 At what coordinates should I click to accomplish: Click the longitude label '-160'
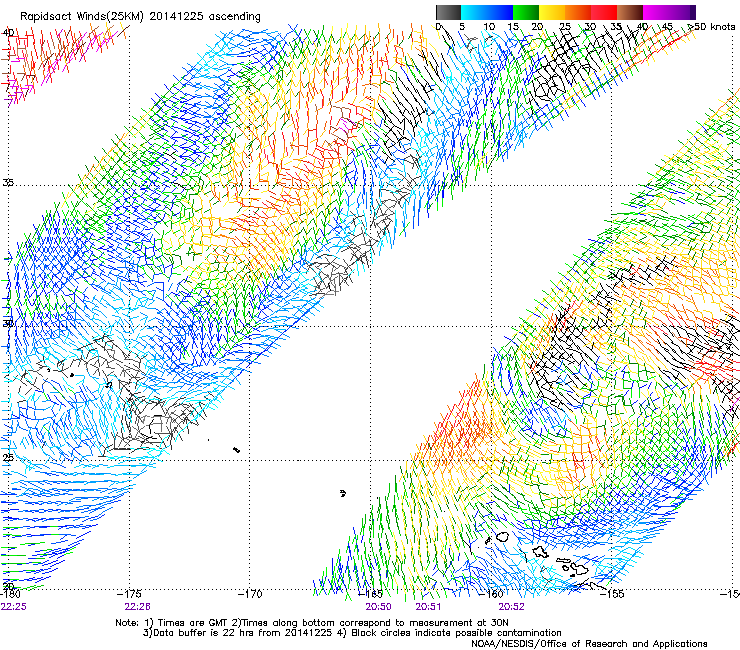click(x=491, y=594)
